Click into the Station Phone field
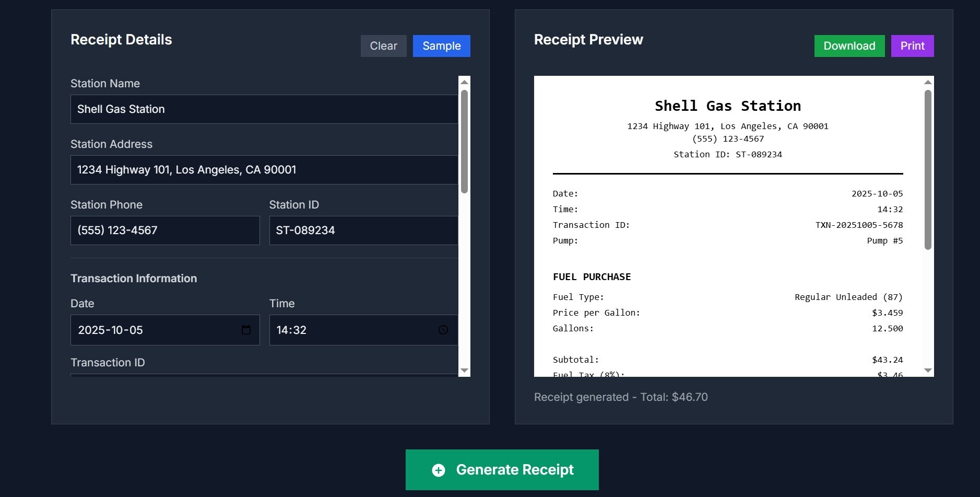Image resolution: width=980 pixels, height=497 pixels. (165, 230)
